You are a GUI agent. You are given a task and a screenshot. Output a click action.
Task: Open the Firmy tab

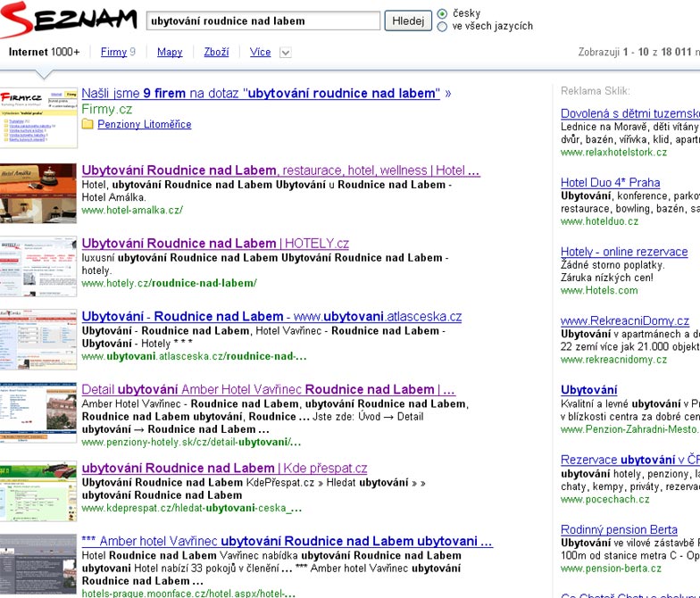point(114,52)
